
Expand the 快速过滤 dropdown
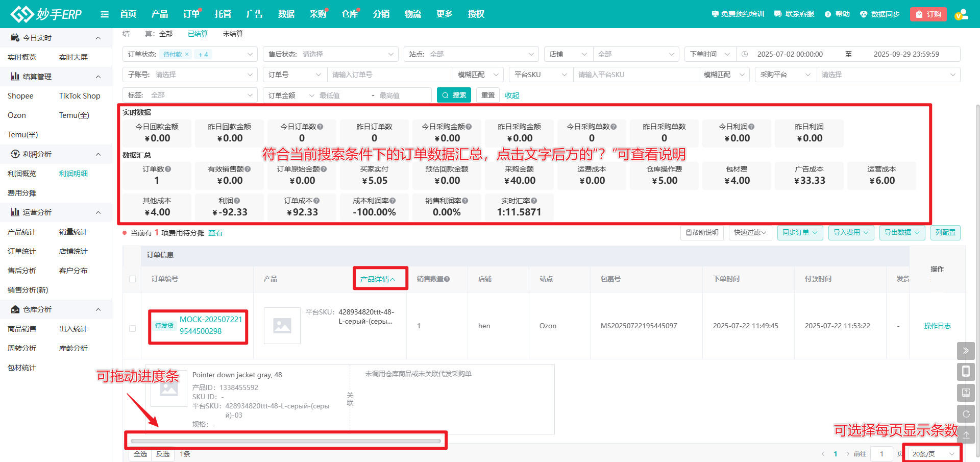pyautogui.click(x=750, y=232)
